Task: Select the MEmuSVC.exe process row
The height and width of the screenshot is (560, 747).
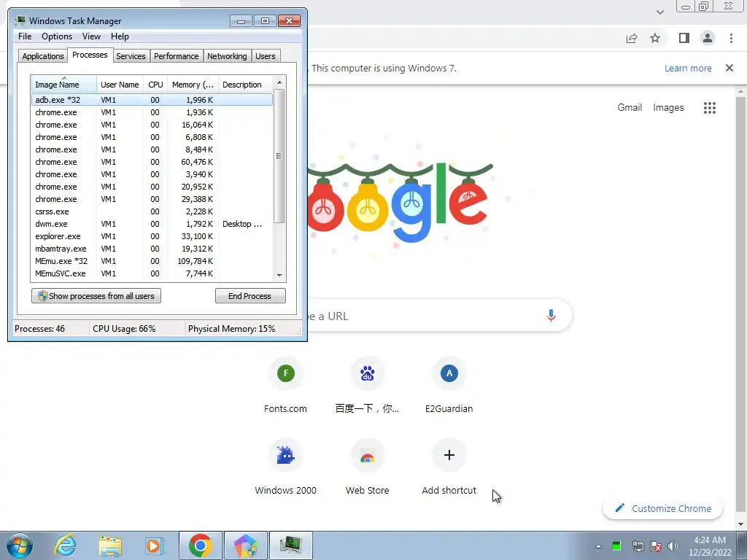Action: click(152, 273)
